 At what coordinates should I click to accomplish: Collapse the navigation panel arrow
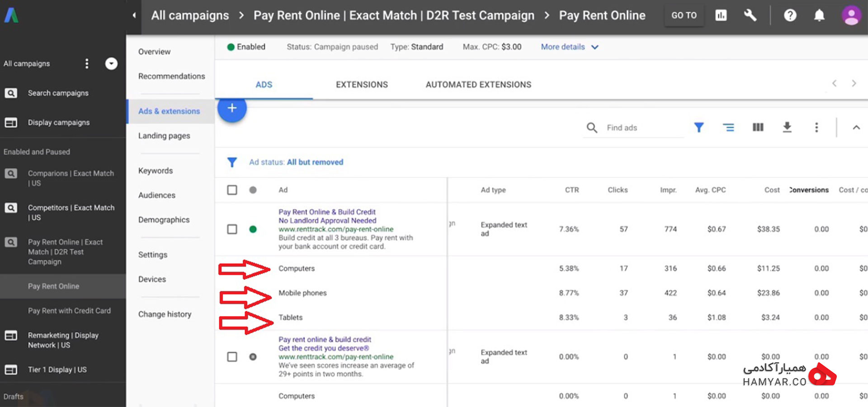click(x=134, y=15)
